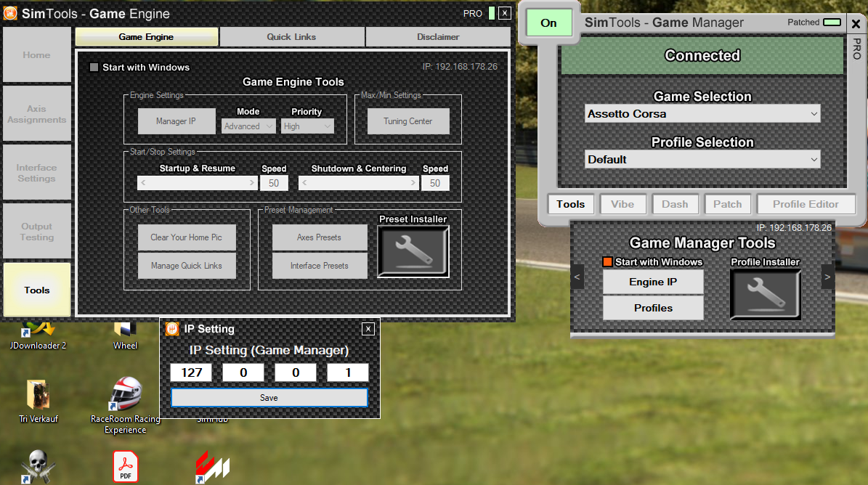The image size is (868, 485).
Task: Click the last IP octet field showing 1
Action: (348, 372)
